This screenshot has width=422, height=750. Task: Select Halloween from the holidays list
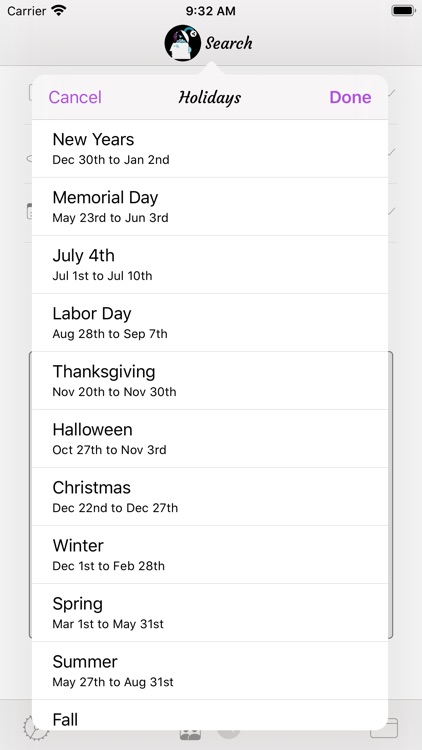pos(210,439)
